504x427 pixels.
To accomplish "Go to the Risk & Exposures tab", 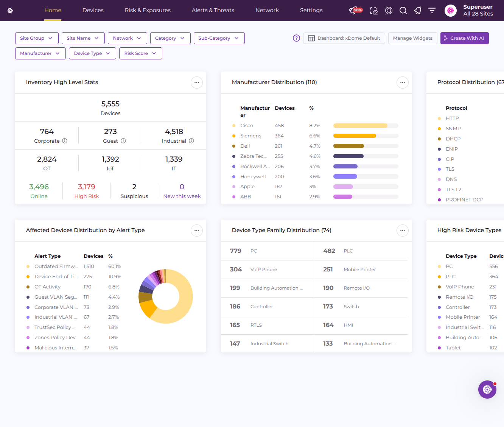I will click(x=148, y=10).
